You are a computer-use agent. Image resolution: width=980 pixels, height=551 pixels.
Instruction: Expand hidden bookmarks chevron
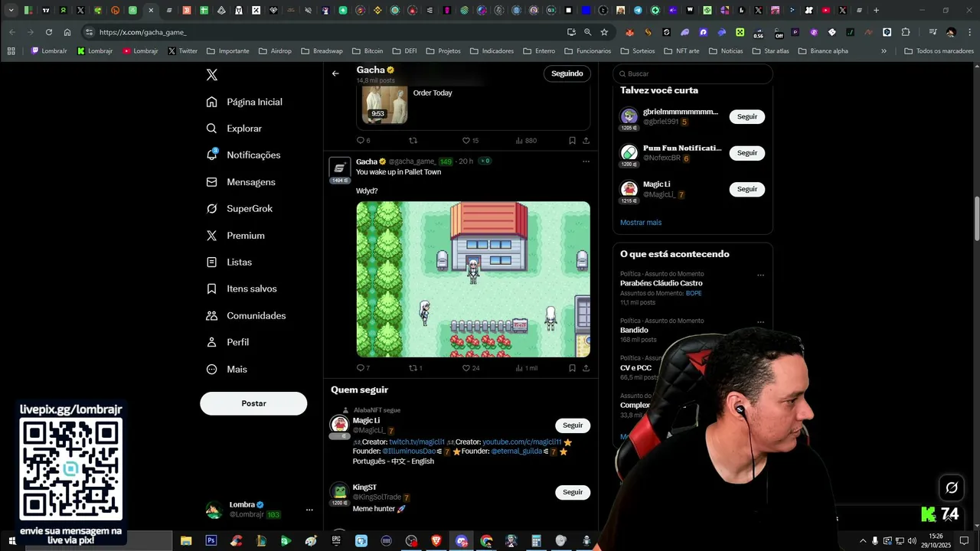click(884, 51)
